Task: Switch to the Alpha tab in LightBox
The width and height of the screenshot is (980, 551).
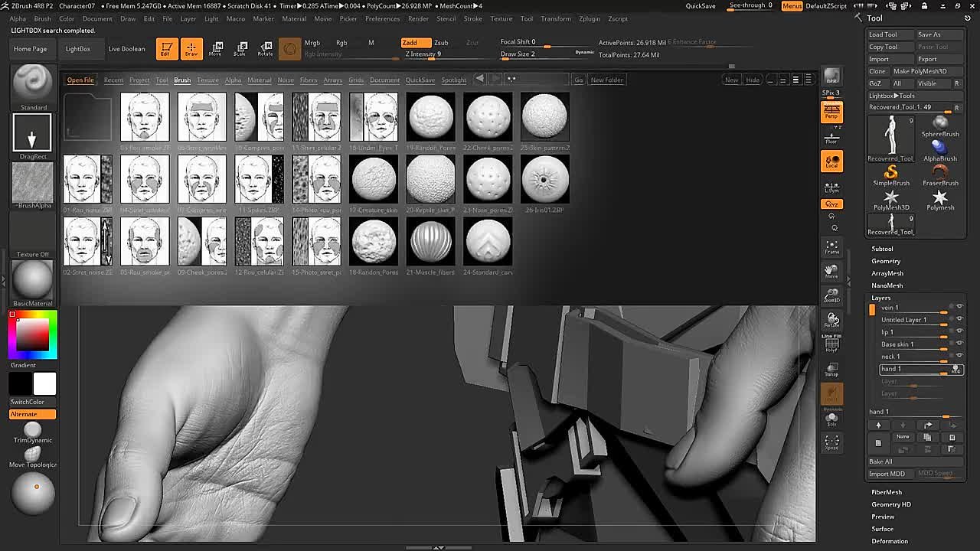Action: [233, 80]
